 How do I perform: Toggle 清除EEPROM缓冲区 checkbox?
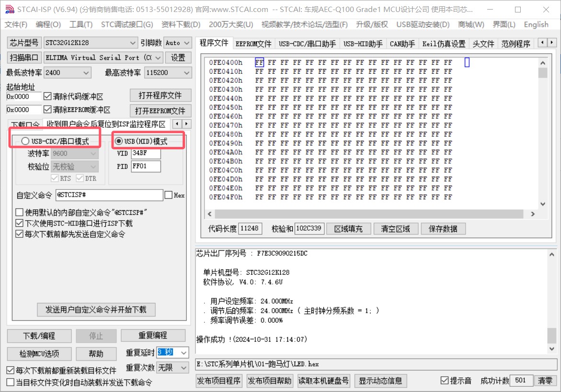[x=47, y=109]
